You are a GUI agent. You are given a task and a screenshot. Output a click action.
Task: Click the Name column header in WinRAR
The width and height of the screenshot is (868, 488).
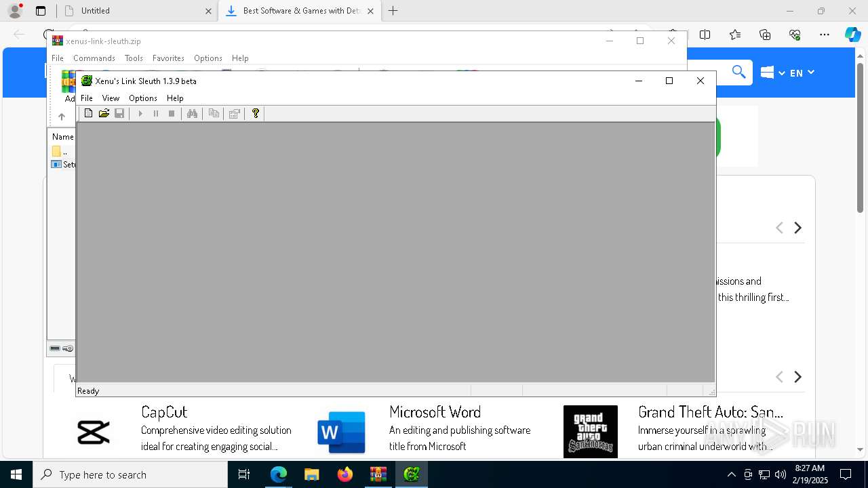tap(62, 137)
